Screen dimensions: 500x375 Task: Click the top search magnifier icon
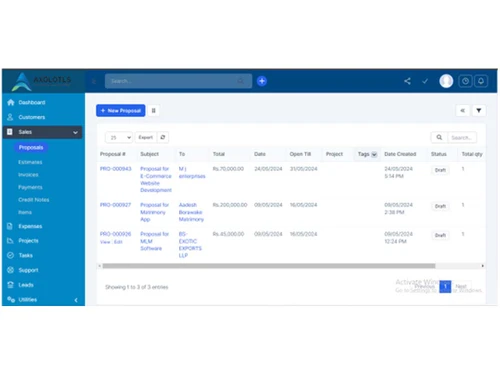click(240, 81)
